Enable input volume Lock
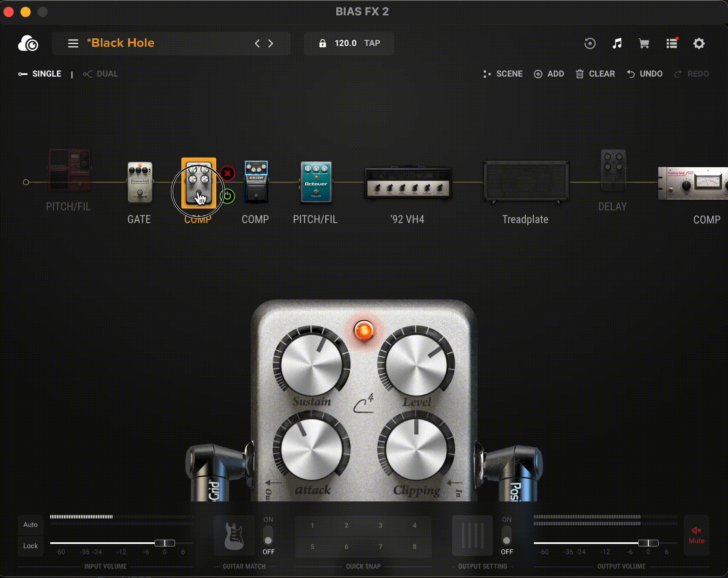Viewport: 728px width, 578px height. 31,546
